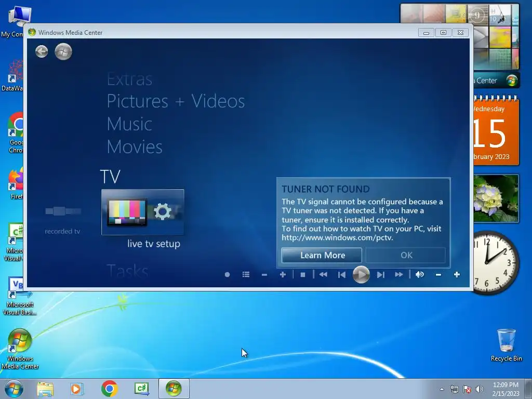The image size is (532, 399).
Task: Open Pictures + Videos category
Action: 176,101
